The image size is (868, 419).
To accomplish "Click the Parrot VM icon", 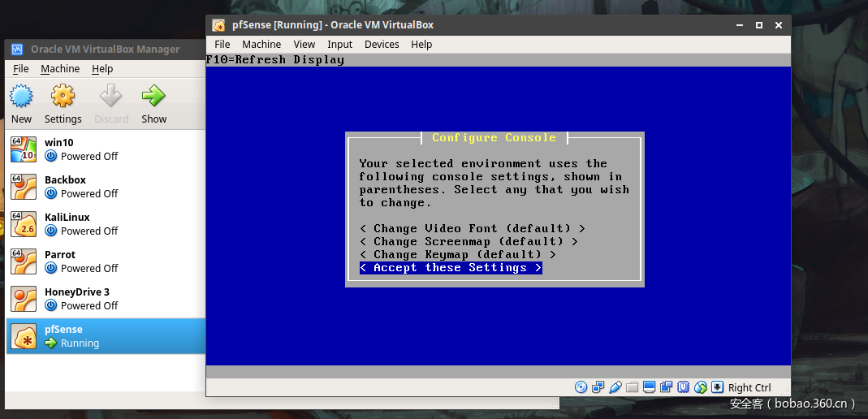I will pyautogui.click(x=24, y=261).
